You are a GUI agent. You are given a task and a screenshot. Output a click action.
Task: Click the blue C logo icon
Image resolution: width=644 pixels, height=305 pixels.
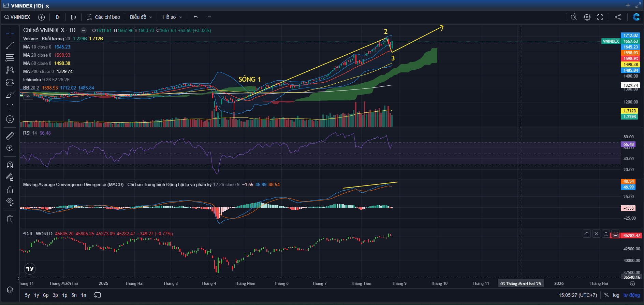click(636, 17)
